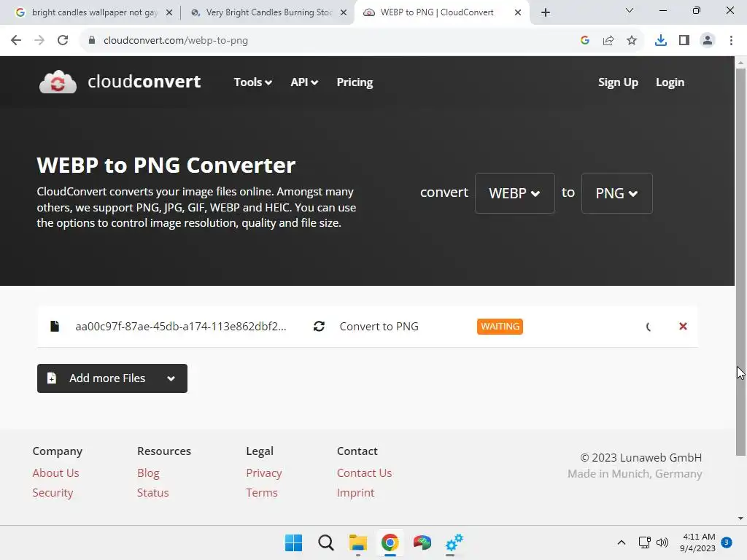Click the file document icon in row

point(55,326)
